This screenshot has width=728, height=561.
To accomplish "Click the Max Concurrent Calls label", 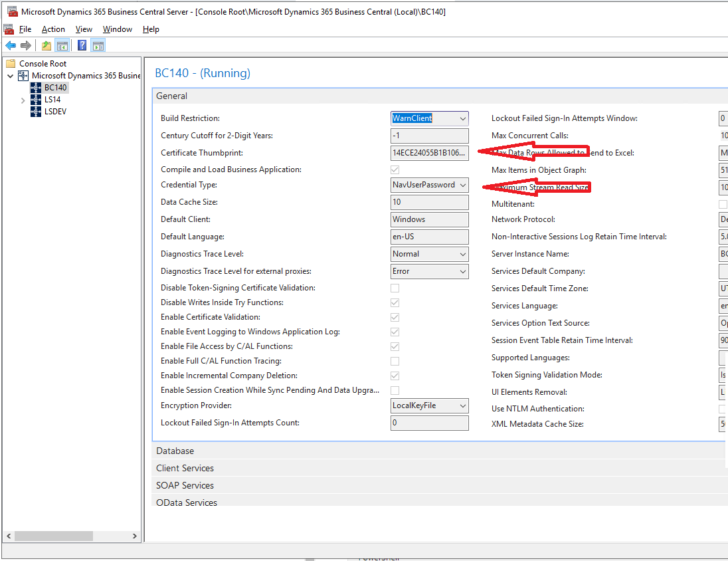I will point(530,136).
